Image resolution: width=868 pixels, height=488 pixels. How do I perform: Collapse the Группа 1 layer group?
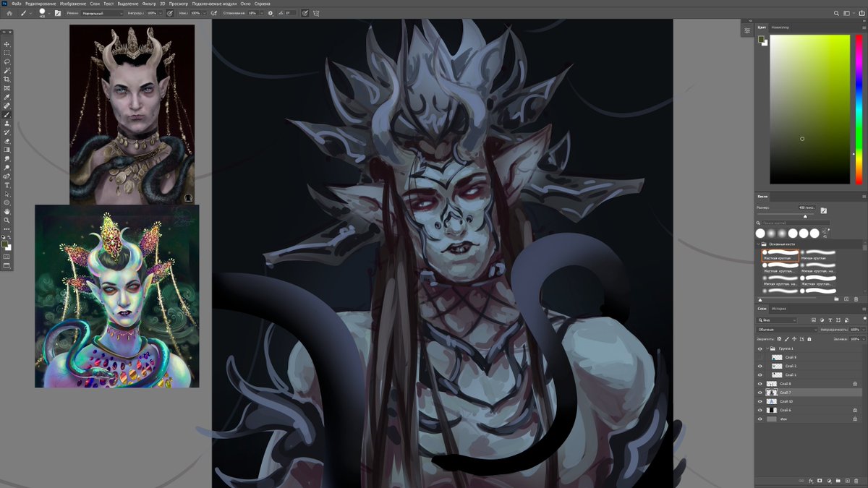point(767,348)
